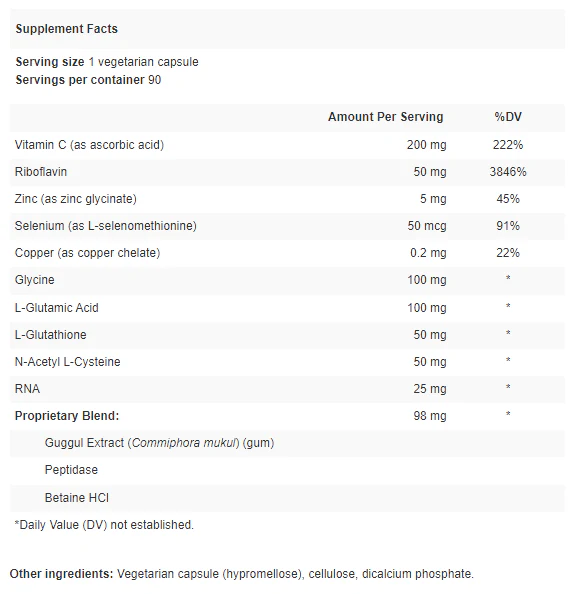Viewport: 575px width, 594px height.
Task: Select the Proprietary Blend heading
Action: coord(67,416)
